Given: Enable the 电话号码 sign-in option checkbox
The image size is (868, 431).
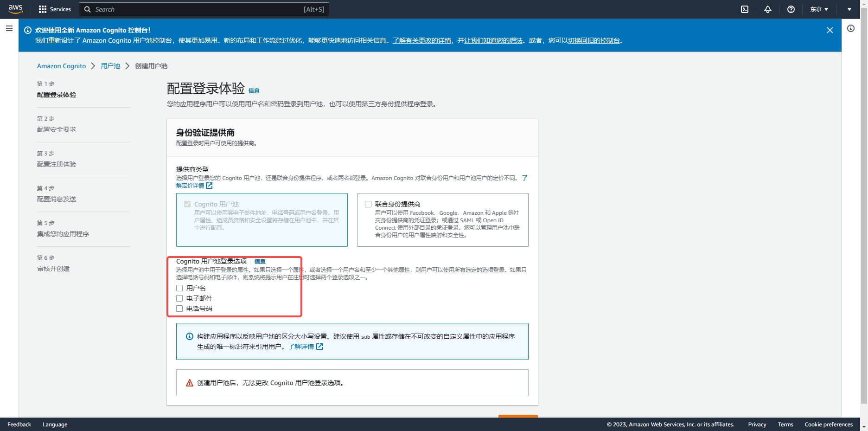Looking at the screenshot, I should (179, 309).
